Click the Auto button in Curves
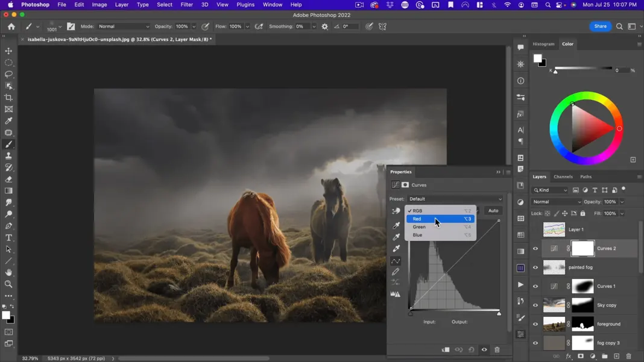The height and width of the screenshot is (362, 644). 493,211
